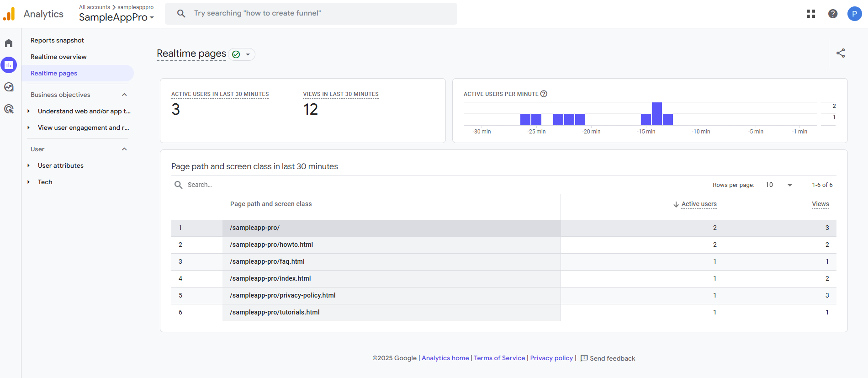Click the info icon beside Active users per minute

click(544, 94)
